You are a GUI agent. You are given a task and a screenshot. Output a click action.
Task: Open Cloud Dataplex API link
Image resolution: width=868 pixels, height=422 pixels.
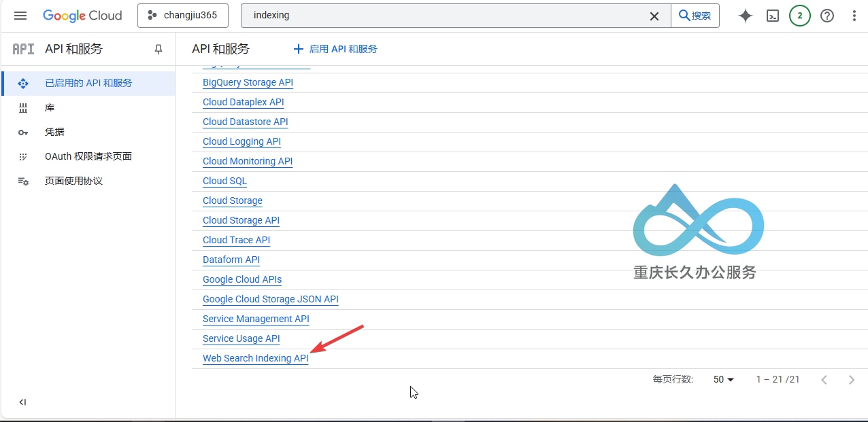[244, 102]
